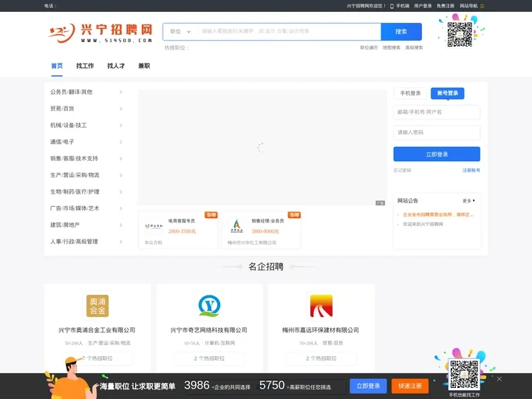The width and height of the screenshot is (532, 399).
Task: Focus the 邮箱/手机号/用户名 input field
Action: click(x=437, y=112)
